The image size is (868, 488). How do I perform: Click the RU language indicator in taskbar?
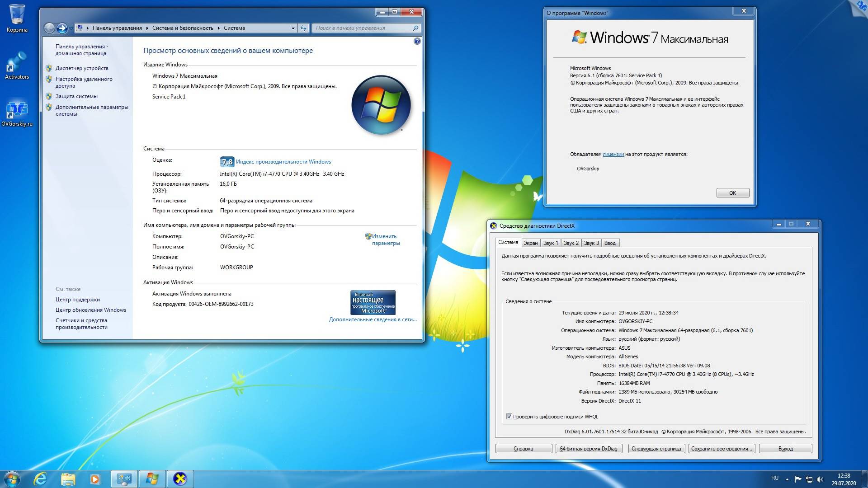point(775,478)
